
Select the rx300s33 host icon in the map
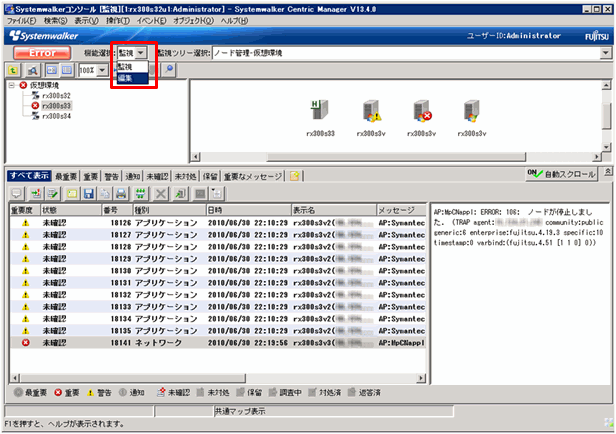(320, 111)
